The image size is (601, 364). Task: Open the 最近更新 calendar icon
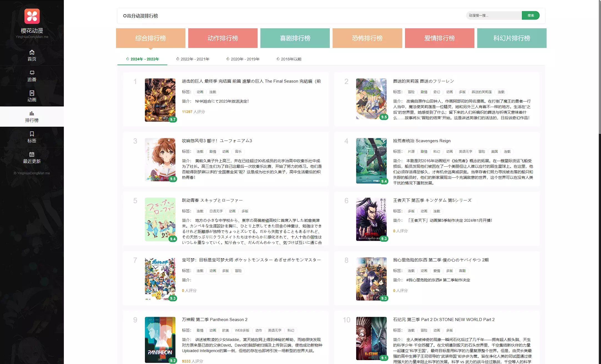tap(32, 154)
